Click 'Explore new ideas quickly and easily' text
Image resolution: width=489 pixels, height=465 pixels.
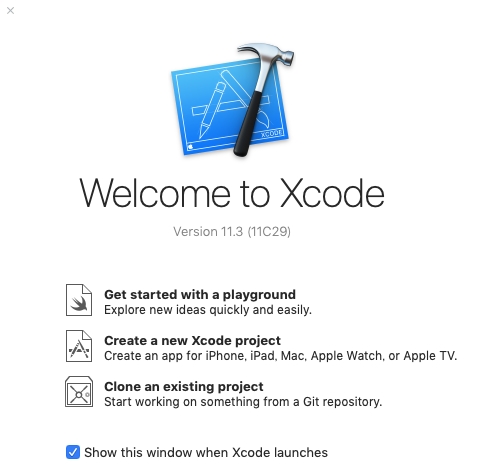pos(208,310)
